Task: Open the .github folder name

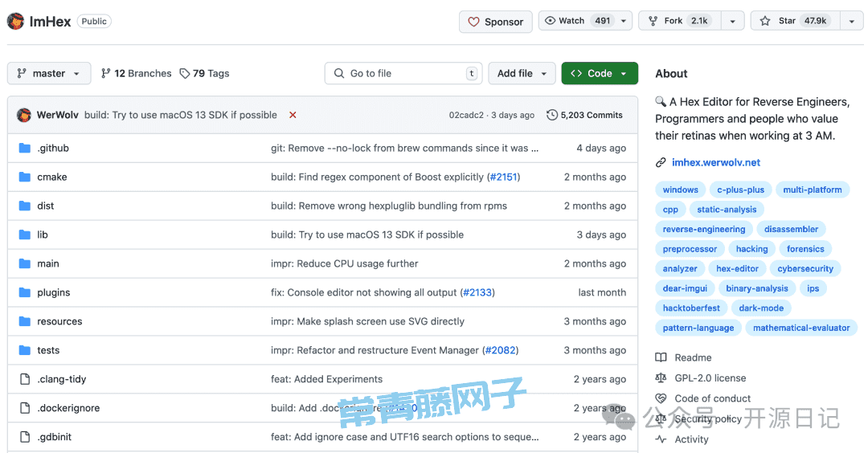Action: [x=53, y=148]
